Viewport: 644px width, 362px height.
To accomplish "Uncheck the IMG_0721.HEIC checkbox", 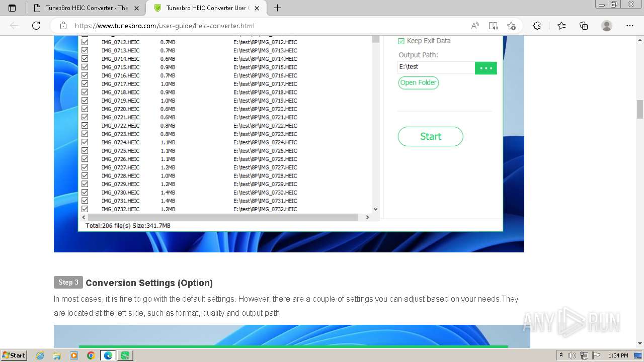I will click(x=85, y=117).
